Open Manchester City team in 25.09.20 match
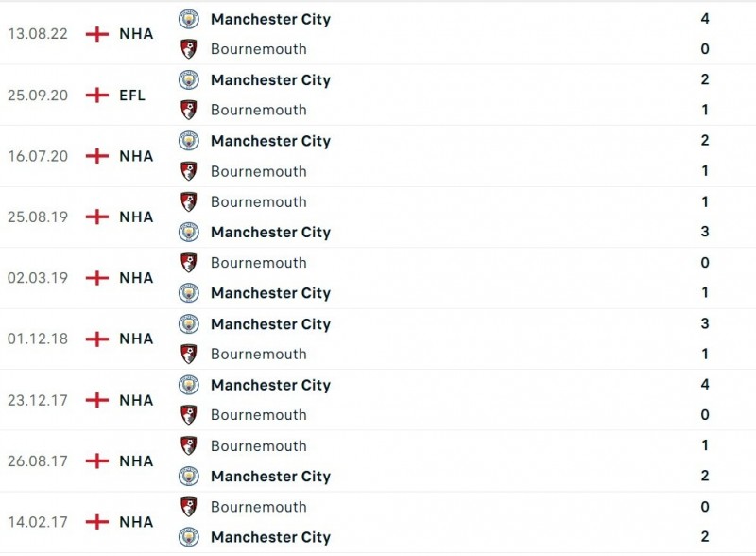This screenshot has width=756, height=556. [x=270, y=80]
